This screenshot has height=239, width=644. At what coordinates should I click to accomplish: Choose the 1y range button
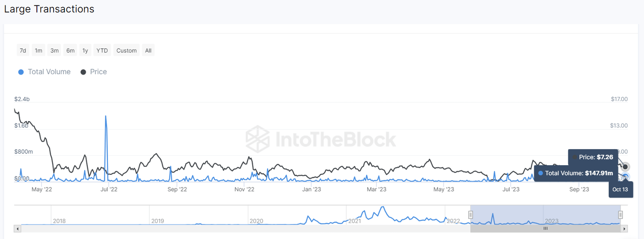click(x=85, y=51)
